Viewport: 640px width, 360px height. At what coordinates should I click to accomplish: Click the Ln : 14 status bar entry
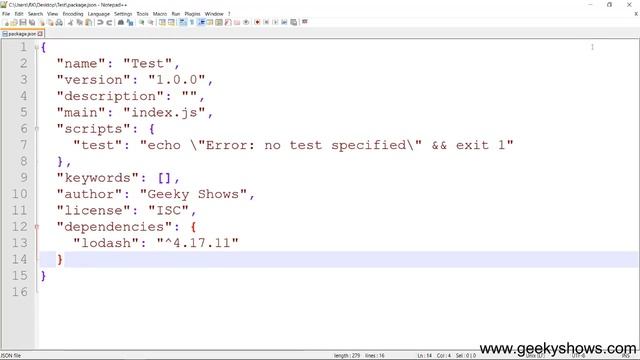pos(424,356)
